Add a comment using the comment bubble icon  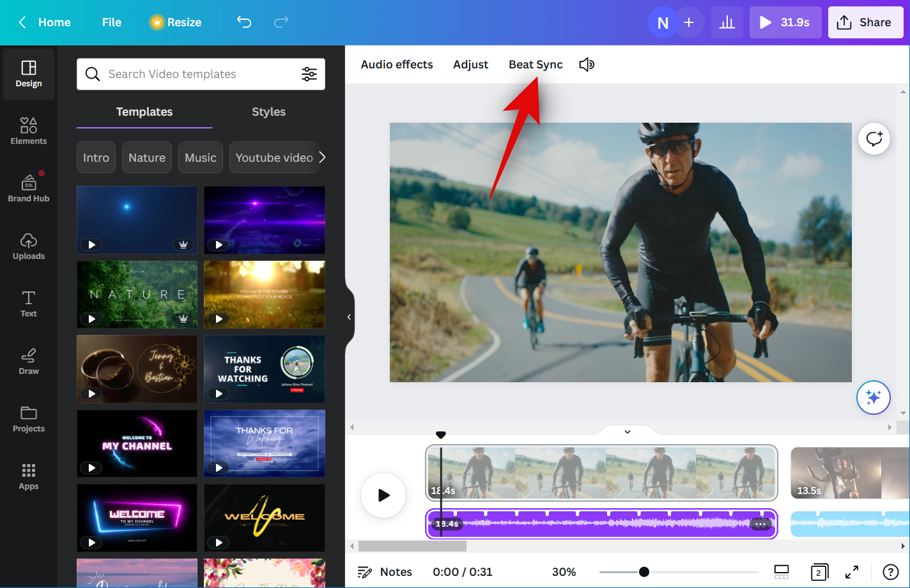(874, 139)
